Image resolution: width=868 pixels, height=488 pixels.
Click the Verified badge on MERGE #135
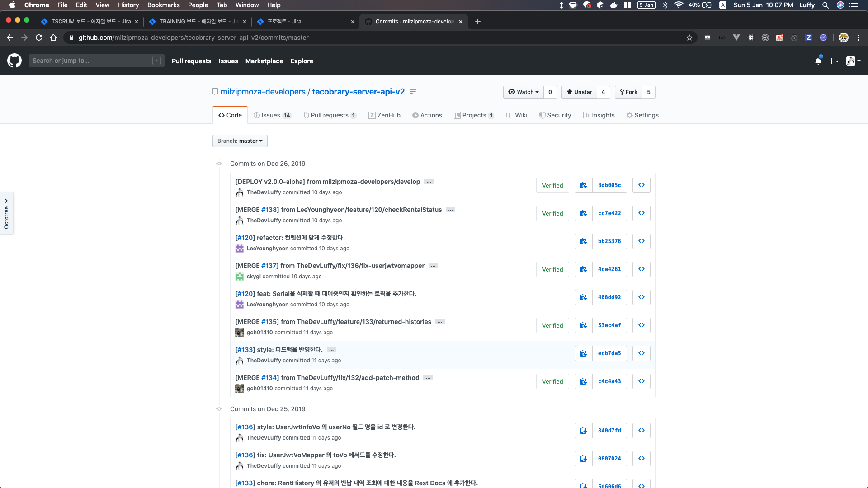click(552, 325)
